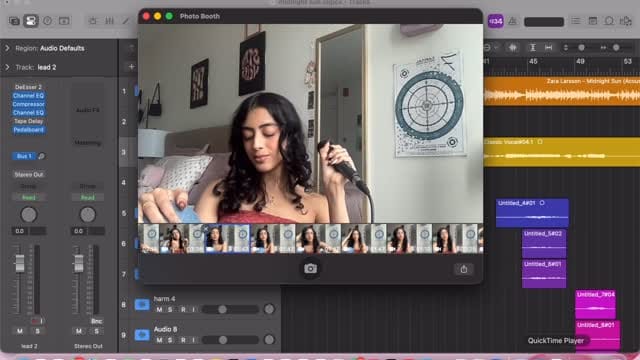Toggle the metronome in the toolbar
The width and height of the screenshot is (640, 360).
pyautogui.click(x=513, y=21)
